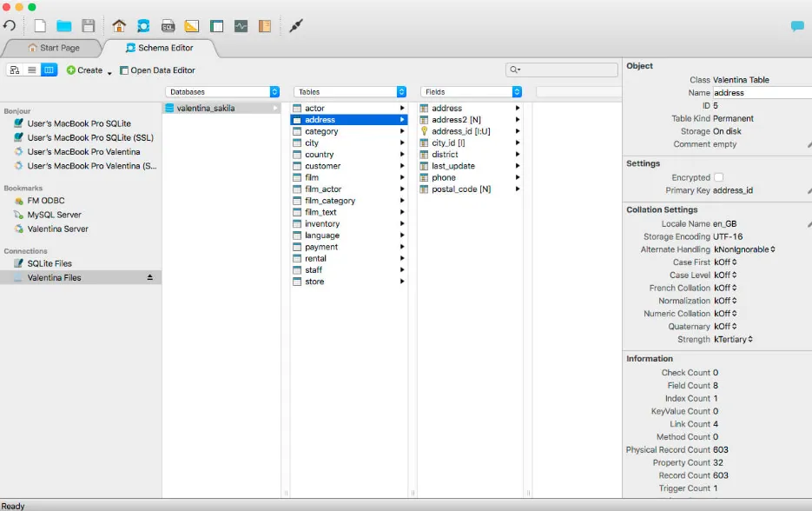The image size is (812, 511).
Task: Select the address table row
Action: tap(349, 120)
